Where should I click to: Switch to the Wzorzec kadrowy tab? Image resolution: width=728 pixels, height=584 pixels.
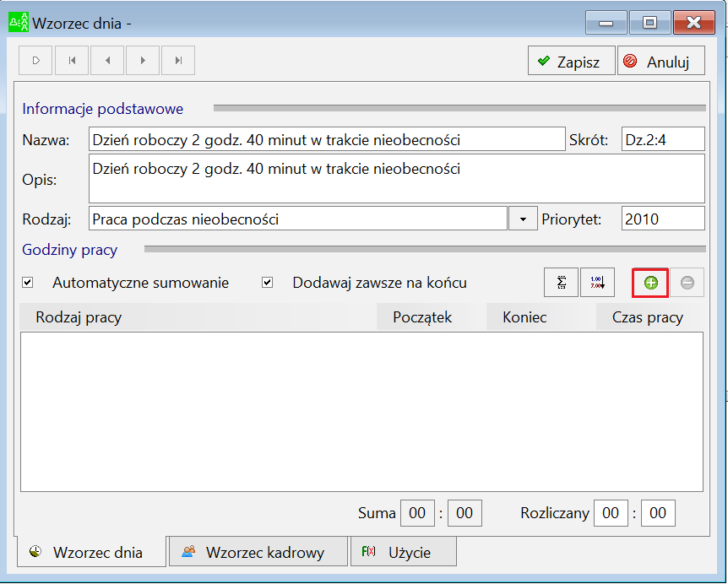point(258,552)
